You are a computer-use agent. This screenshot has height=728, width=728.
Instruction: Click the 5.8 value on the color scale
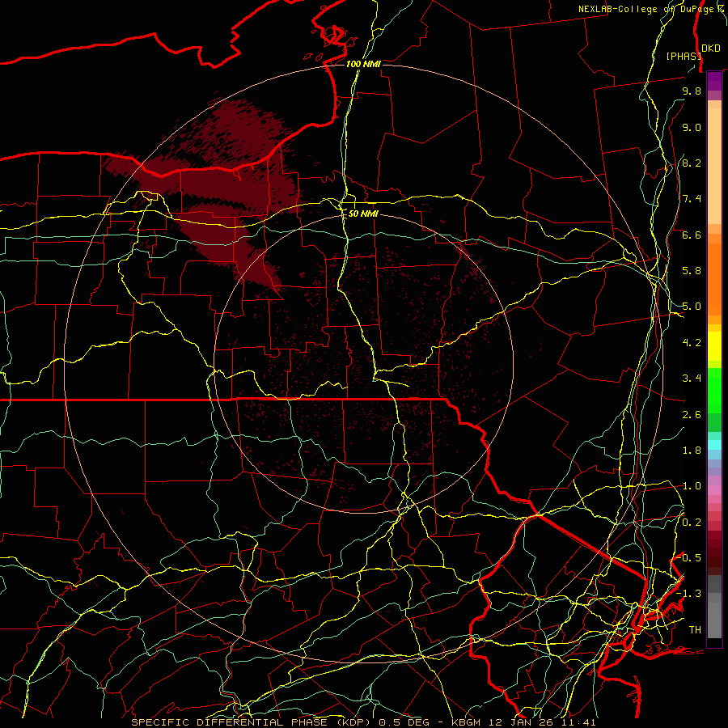tap(692, 271)
